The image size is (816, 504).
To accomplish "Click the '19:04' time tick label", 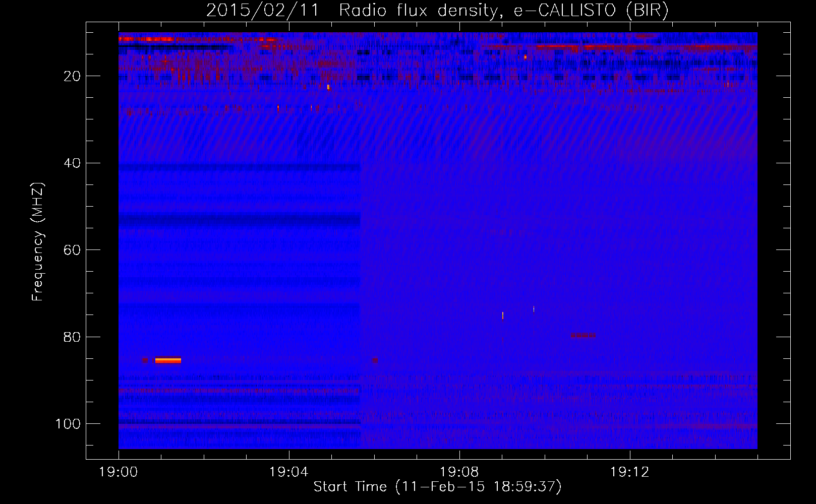I will pyautogui.click(x=288, y=472).
